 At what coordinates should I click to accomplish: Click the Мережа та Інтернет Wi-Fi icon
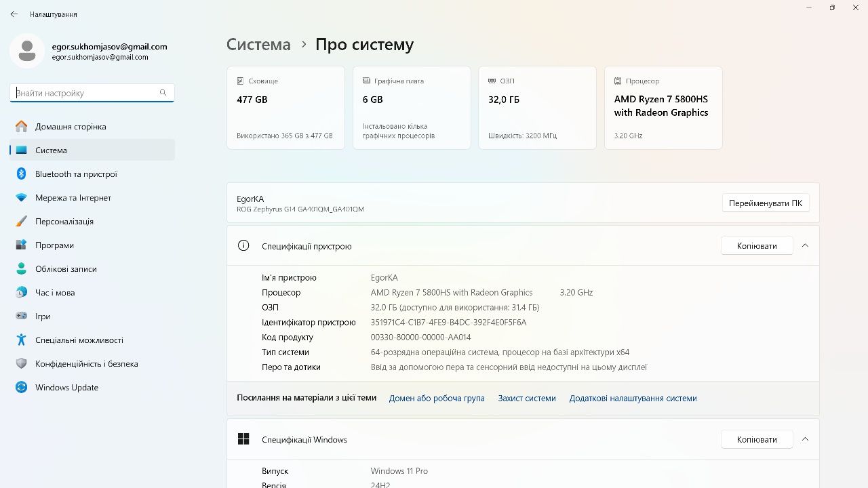22,198
